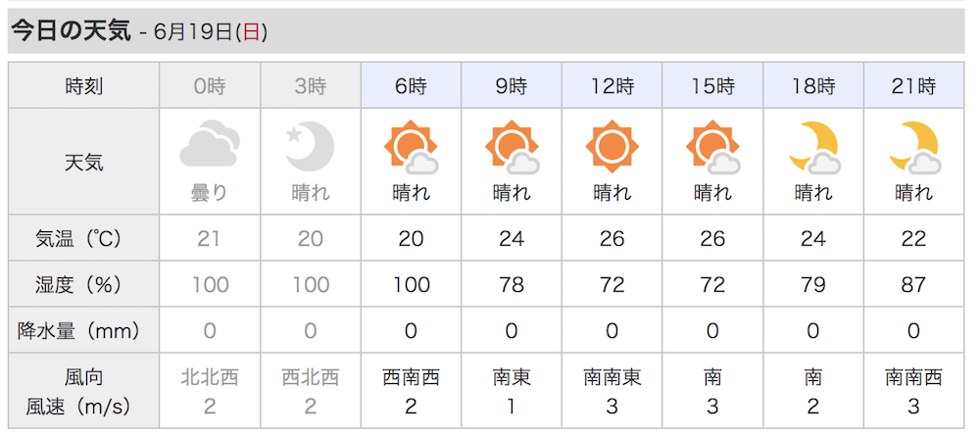This screenshot has height=435, width=980.
Task: Click the red 日 weekday label
Action: pos(251,32)
